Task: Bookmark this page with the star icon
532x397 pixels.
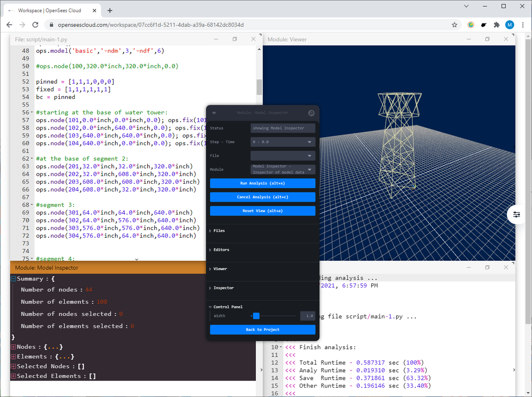Action: (x=454, y=25)
